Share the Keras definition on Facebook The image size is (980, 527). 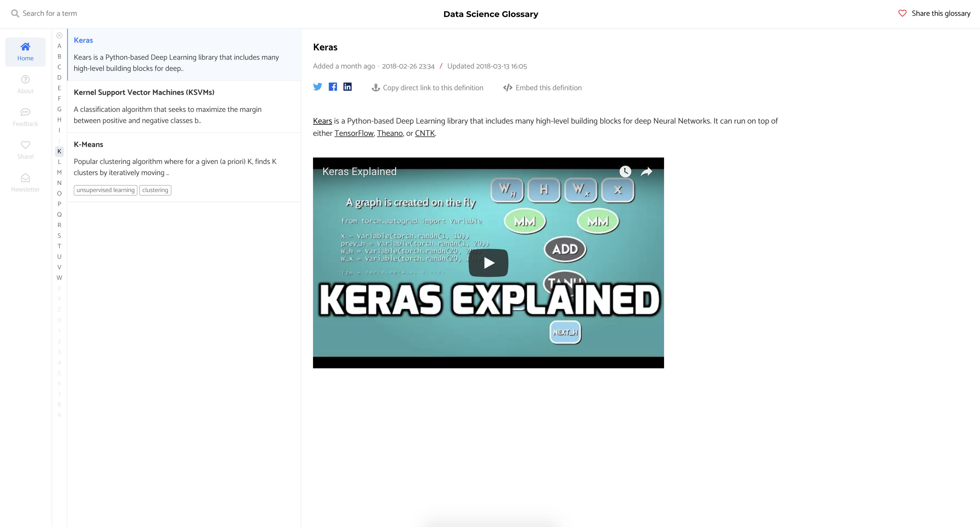[333, 87]
